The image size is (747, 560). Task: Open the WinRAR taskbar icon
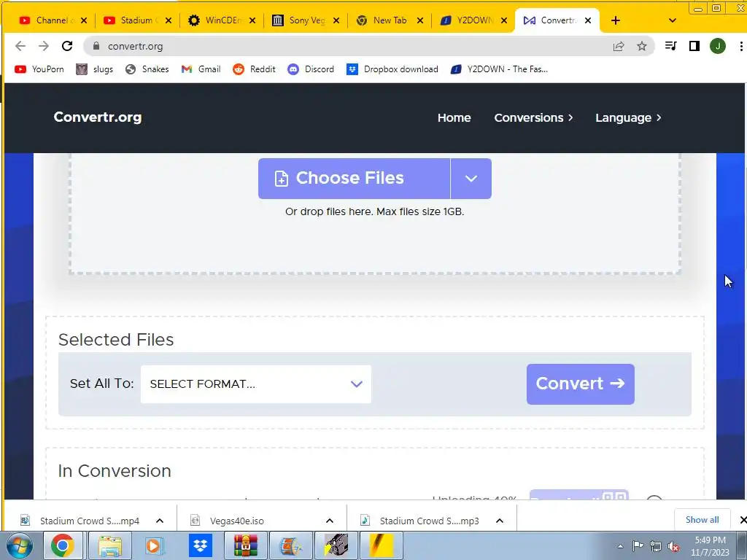tap(245, 545)
